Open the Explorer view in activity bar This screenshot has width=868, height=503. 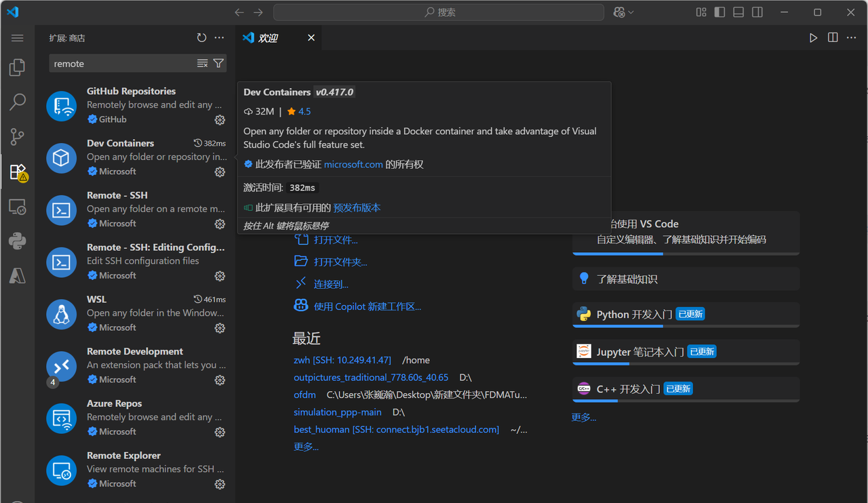click(x=18, y=67)
